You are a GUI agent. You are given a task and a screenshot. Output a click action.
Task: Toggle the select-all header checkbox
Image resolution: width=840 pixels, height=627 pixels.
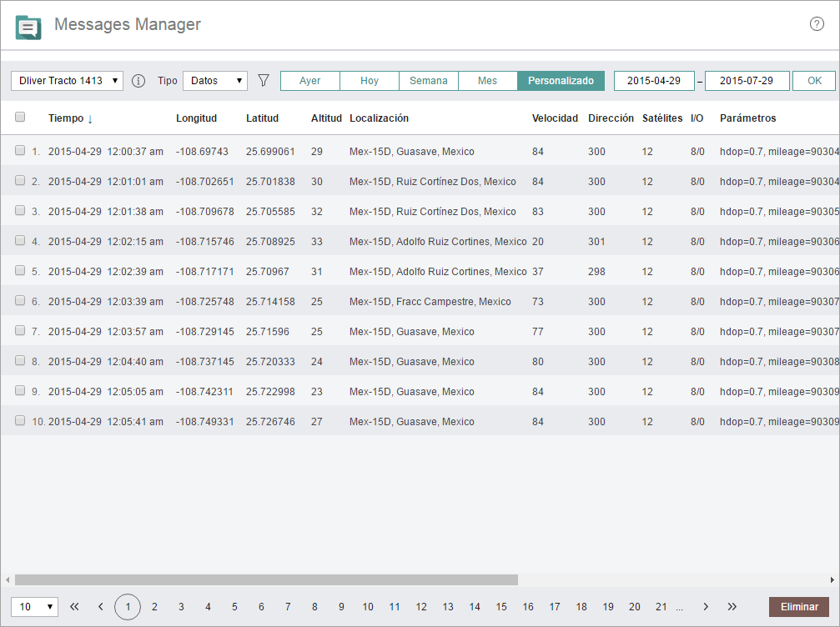pos(20,118)
